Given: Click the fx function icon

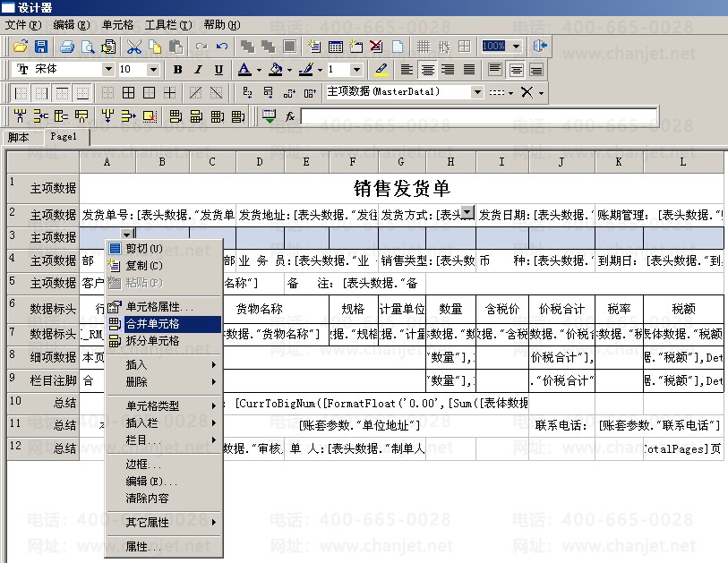Looking at the screenshot, I should [x=290, y=116].
